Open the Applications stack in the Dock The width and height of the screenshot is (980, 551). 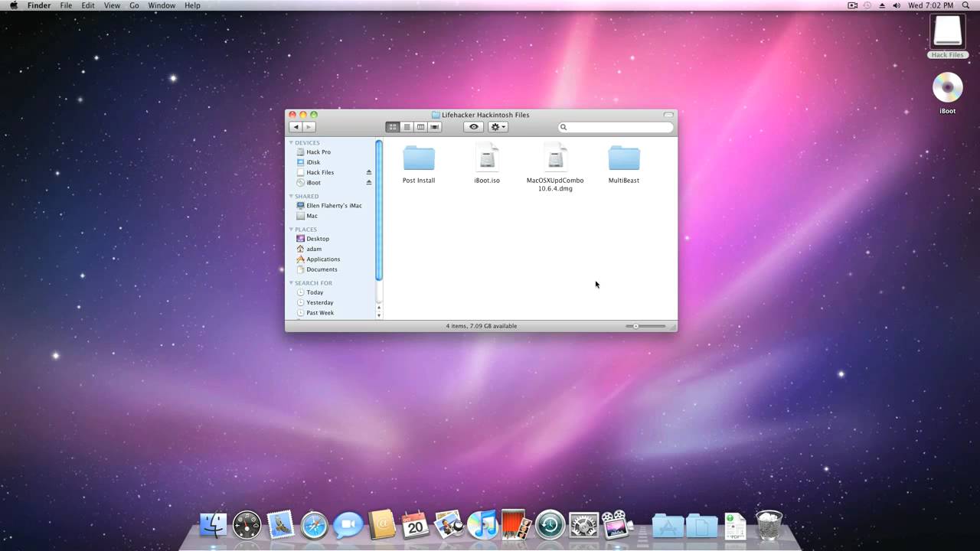click(668, 526)
